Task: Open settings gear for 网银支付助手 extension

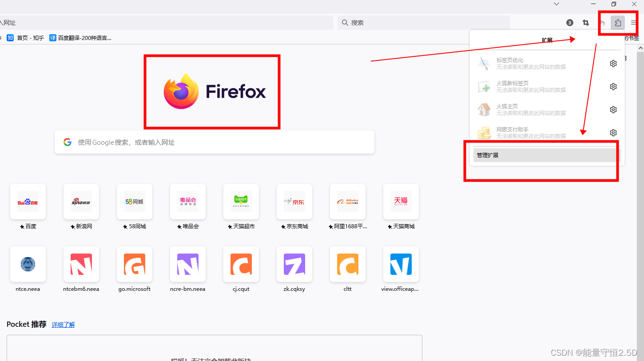Action: pyautogui.click(x=613, y=133)
